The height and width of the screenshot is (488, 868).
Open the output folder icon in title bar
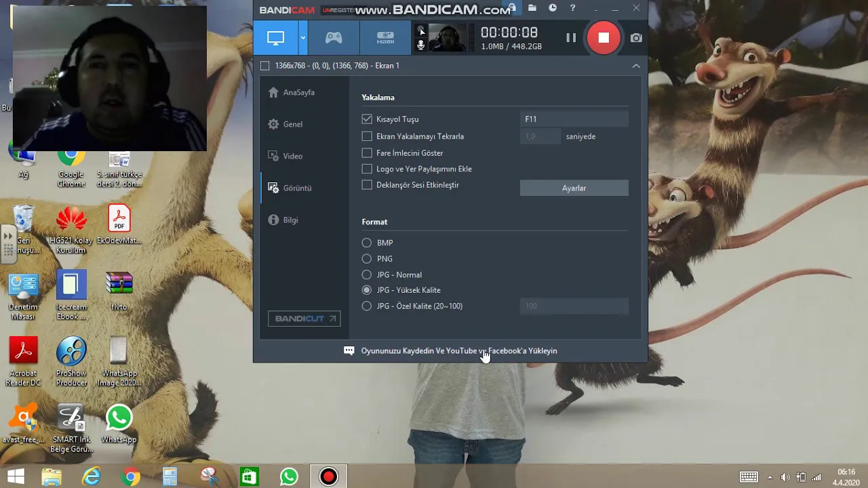coord(532,8)
